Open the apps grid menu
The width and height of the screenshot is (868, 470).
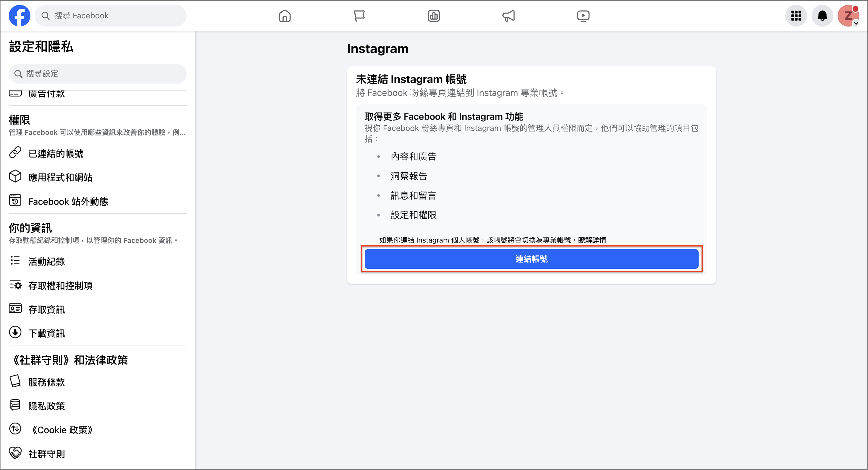796,15
